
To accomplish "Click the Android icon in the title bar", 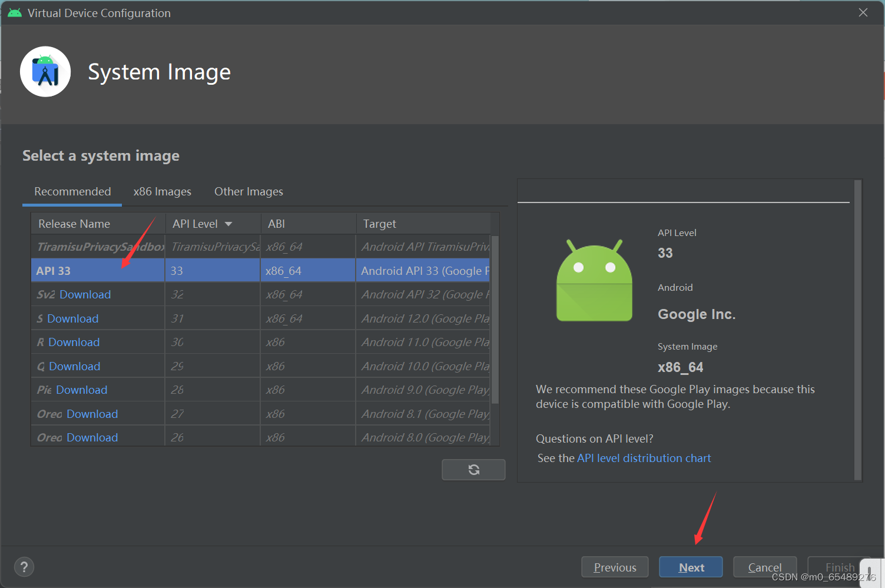I will point(15,13).
